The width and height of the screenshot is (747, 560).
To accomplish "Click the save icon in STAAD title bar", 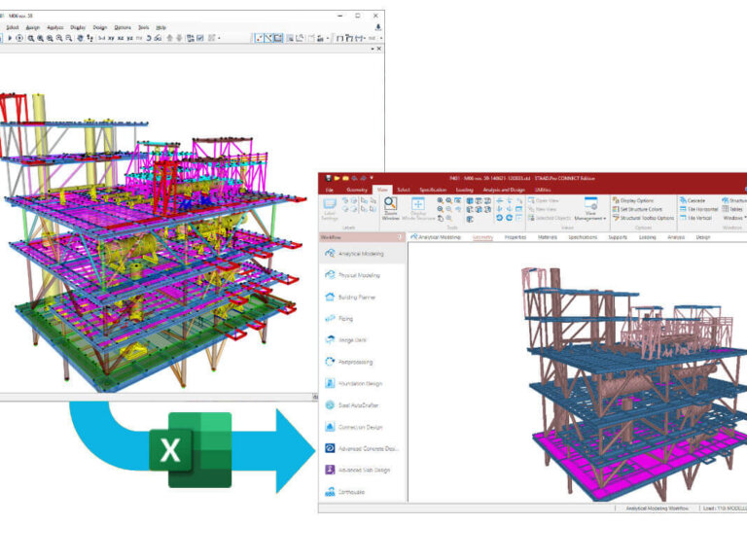I will click(x=328, y=178).
